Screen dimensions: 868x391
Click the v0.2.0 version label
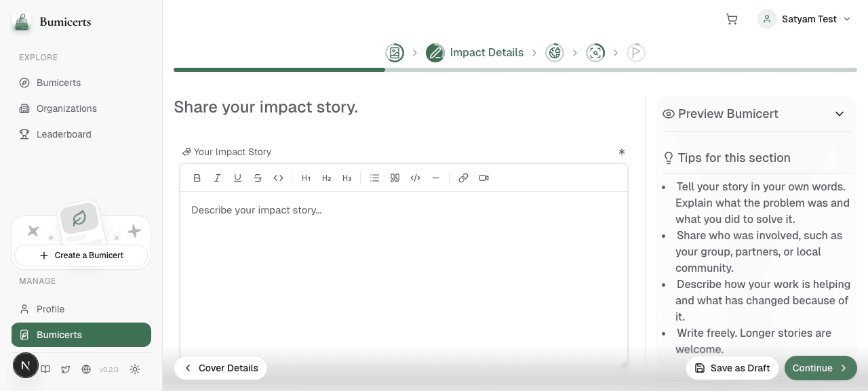pyautogui.click(x=109, y=369)
